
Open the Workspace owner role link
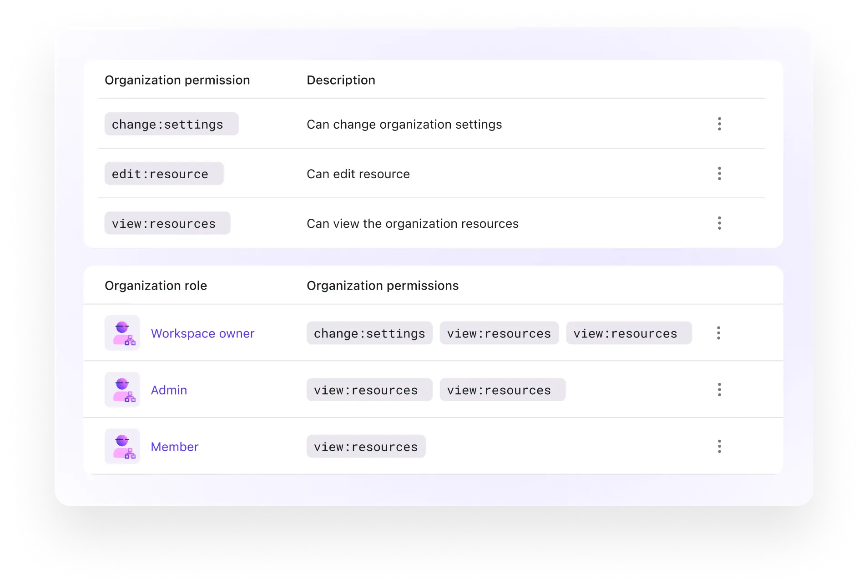[202, 333]
